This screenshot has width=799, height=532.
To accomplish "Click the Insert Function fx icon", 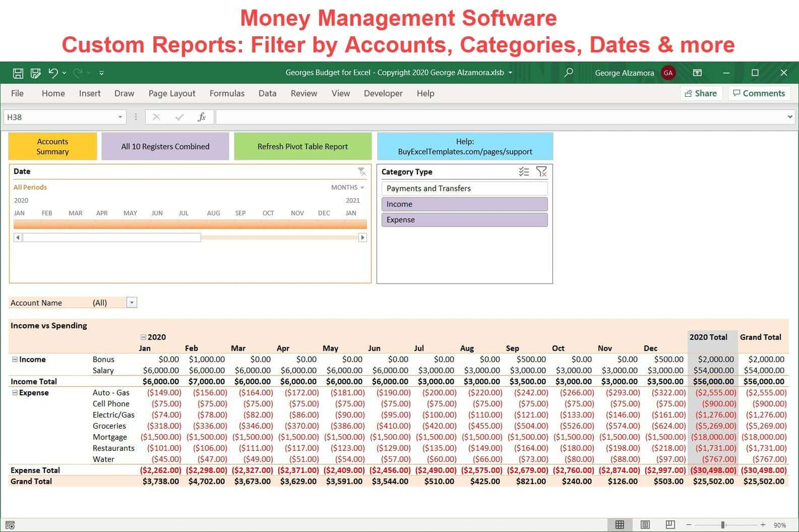I will click(202, 117).
